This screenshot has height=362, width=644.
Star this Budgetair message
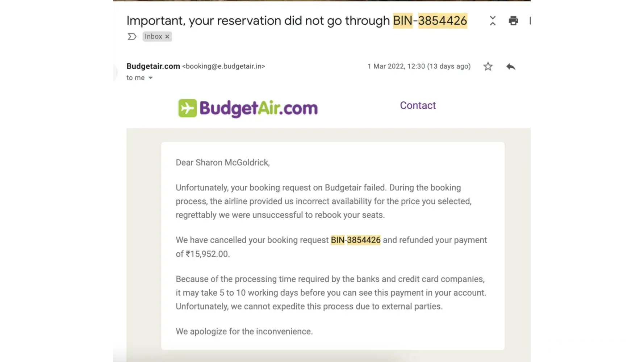point(488,67)
